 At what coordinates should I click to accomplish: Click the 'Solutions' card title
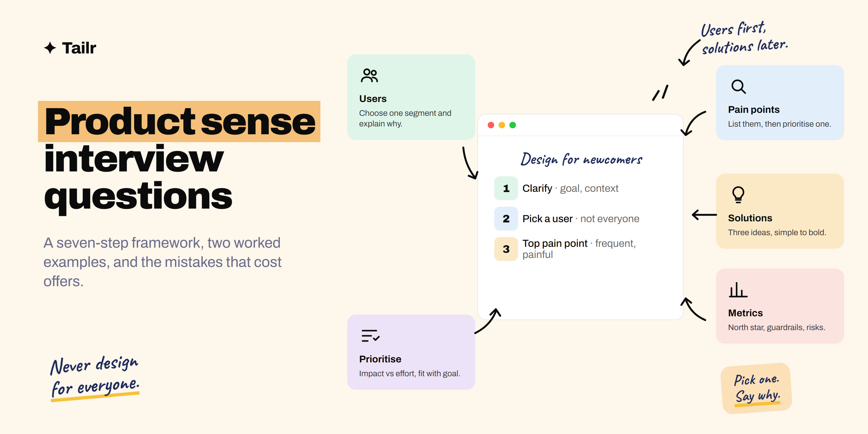(x=750, y=218)
